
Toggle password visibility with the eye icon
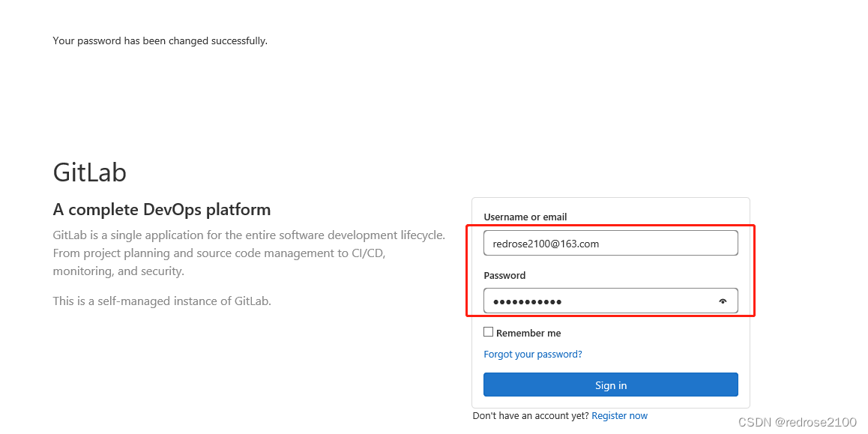[x=722, y=301]
